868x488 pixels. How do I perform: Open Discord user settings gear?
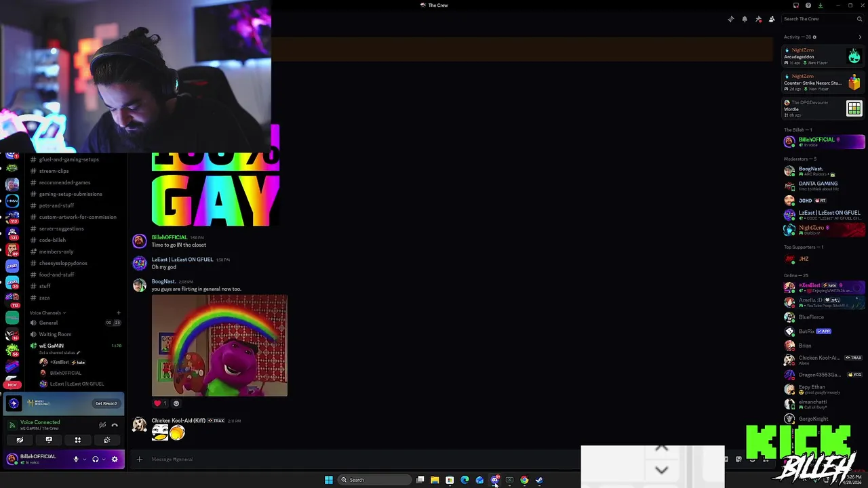pos(115,459)
